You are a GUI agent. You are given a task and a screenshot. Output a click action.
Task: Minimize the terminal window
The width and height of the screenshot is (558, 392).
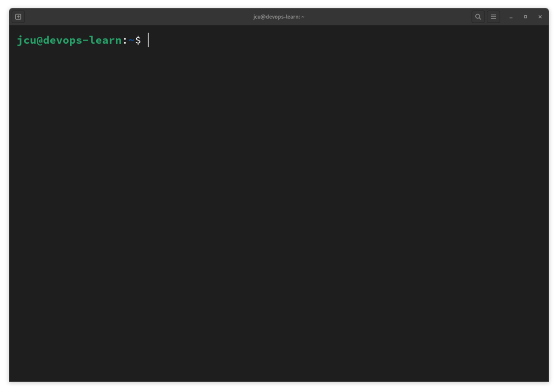coord(511,17)
